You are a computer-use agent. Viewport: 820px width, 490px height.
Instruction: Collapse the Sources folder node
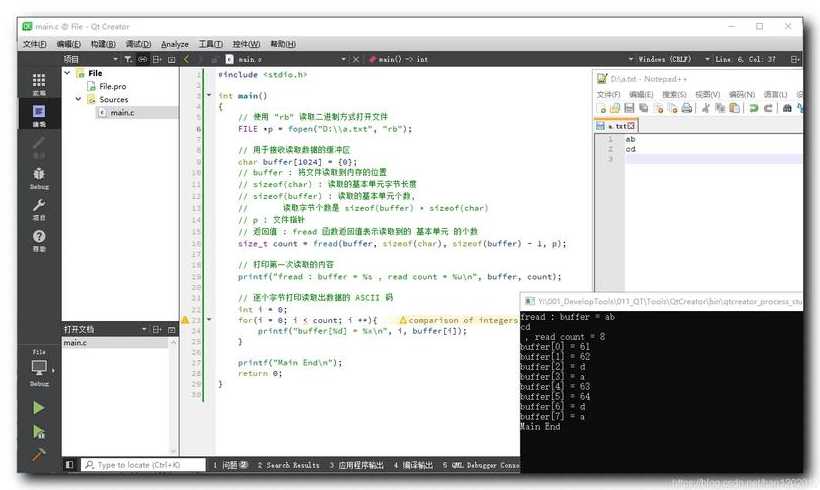tap(78, 99)
